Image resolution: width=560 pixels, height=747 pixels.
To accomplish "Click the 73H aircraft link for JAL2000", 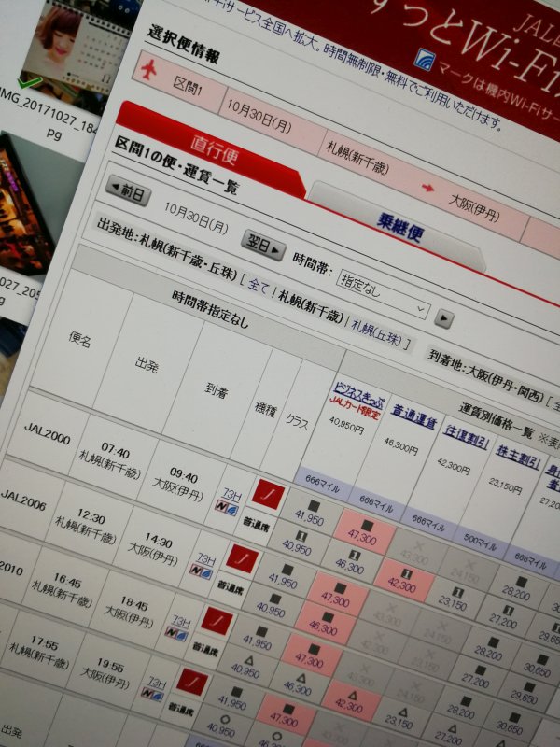I will pos(231,495).
